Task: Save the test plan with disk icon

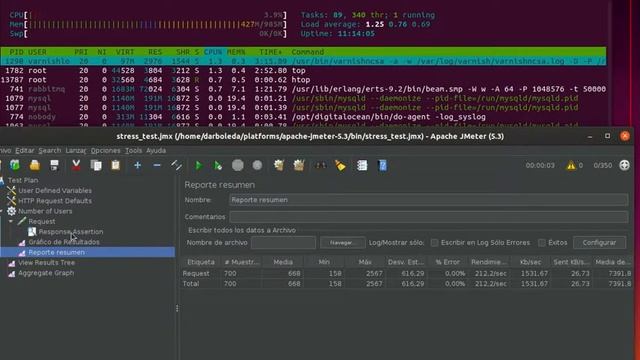Action: click(x=54, y=165)
